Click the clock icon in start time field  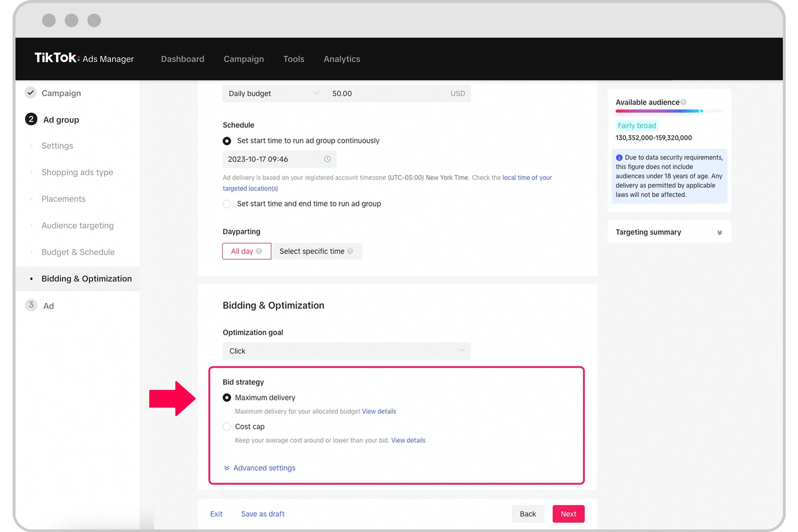pyautogui.click(x=327, y=159)
